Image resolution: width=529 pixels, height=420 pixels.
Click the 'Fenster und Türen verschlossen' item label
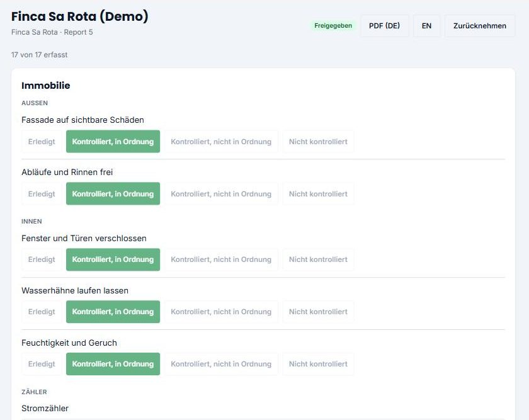coord(84,238)
